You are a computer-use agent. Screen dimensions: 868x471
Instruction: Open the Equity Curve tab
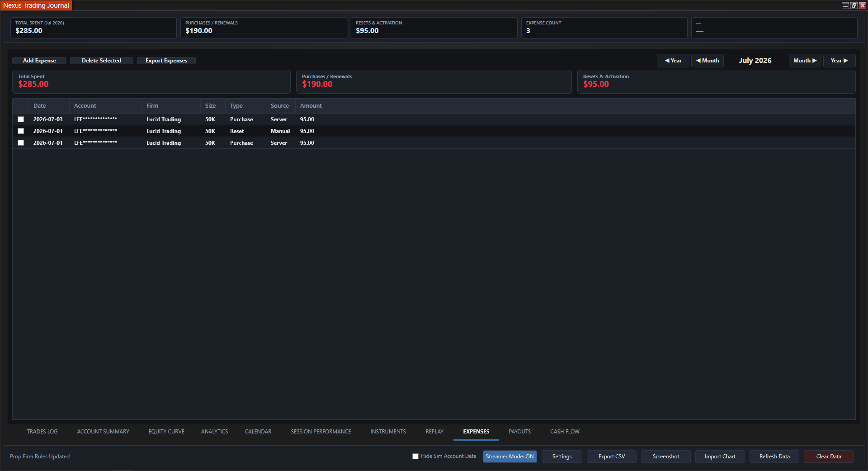click(x=166, y=432)
